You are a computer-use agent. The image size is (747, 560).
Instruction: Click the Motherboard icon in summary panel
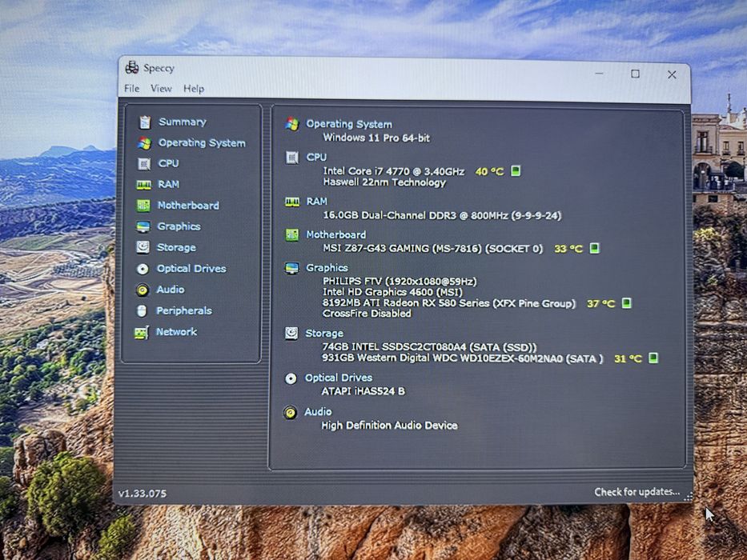(291, 234)
